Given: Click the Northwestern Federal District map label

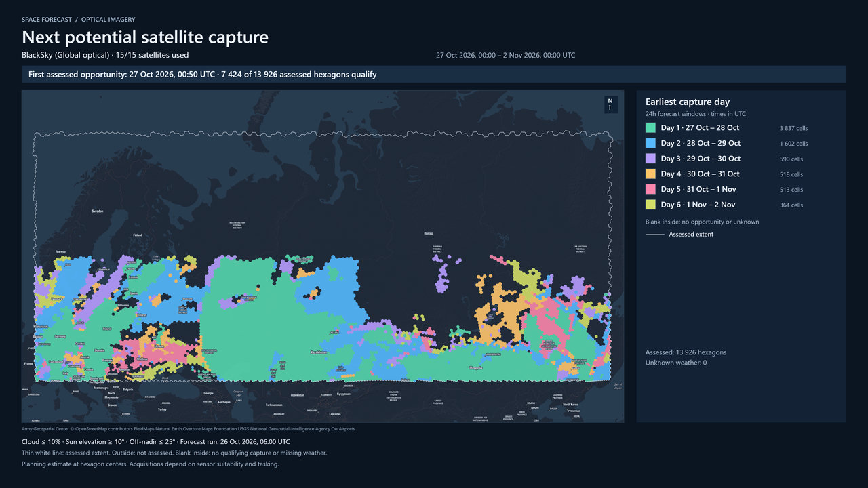Looking at the screenshot, I should (x=237, y=226).
